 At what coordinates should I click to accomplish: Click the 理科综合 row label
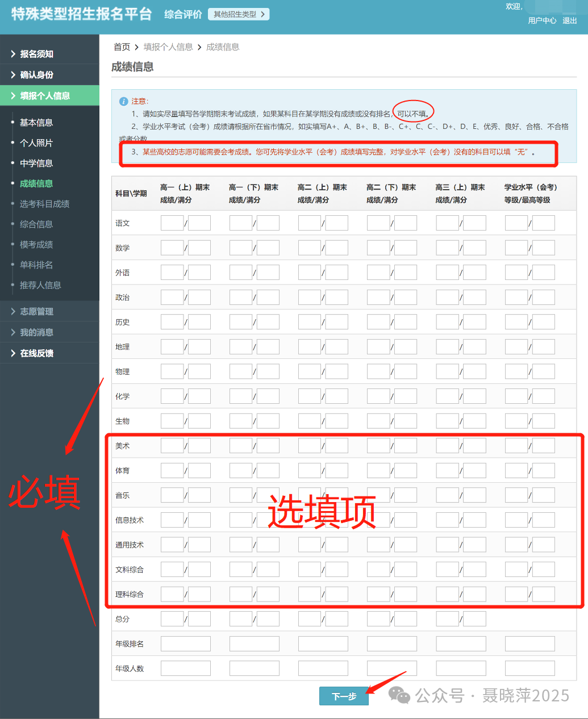coord(130,595)
